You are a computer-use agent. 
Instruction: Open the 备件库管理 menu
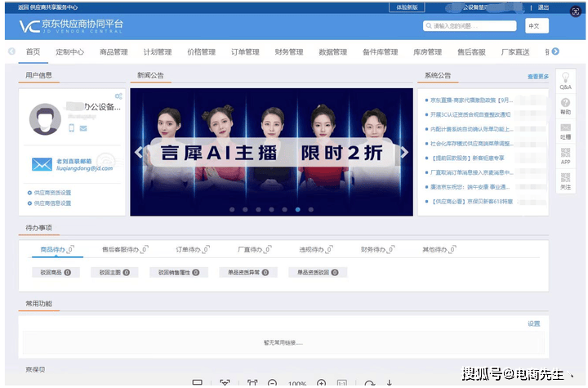(x=381, y=51)
